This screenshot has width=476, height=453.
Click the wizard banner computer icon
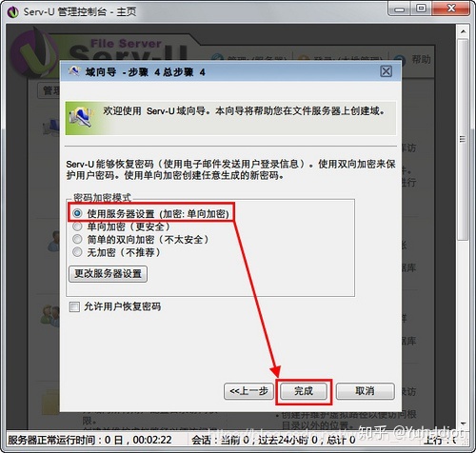[x=81, y=118]
